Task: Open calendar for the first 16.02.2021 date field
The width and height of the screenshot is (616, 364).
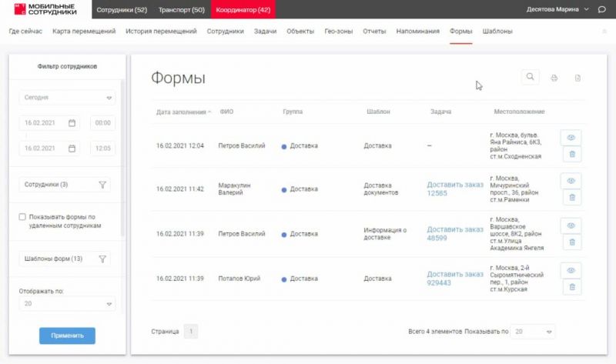Action: pyautogui.click(x=72, y=123)
